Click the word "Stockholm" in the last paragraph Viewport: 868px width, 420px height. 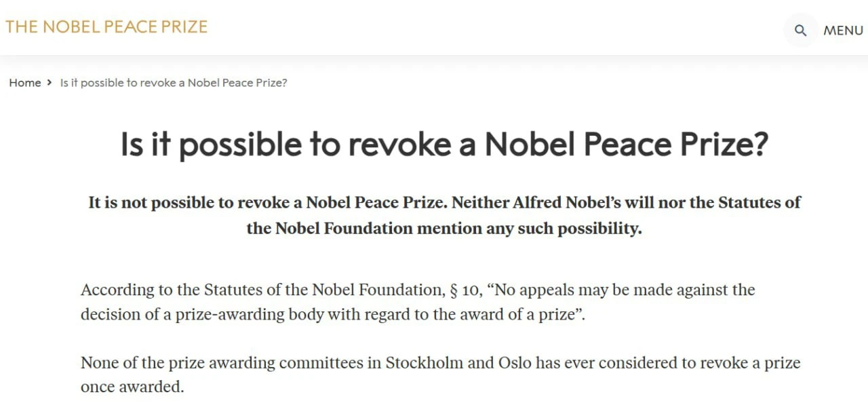pyautogui.click(x=424, y=362)
